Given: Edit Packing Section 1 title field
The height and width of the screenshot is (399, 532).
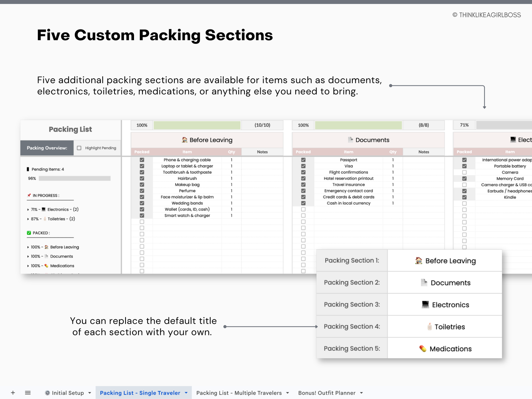Looking at the screenshot, I should click(445, 261).
